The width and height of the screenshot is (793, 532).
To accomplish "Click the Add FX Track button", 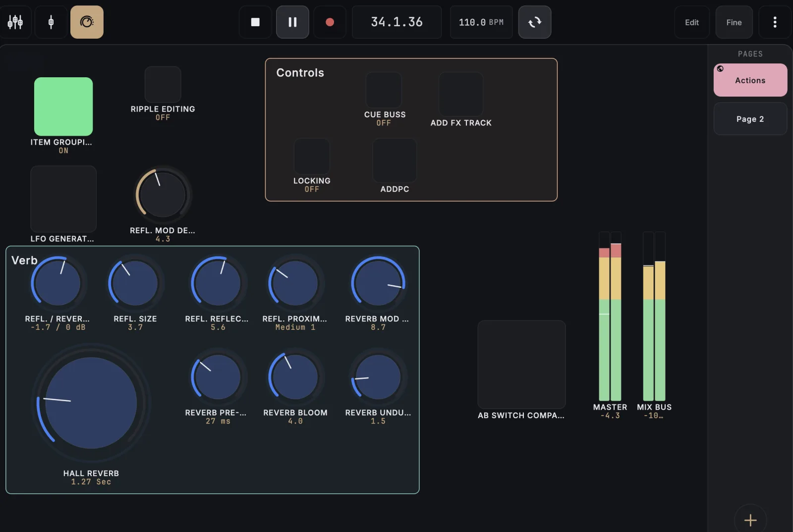I will tap(461, 94).
